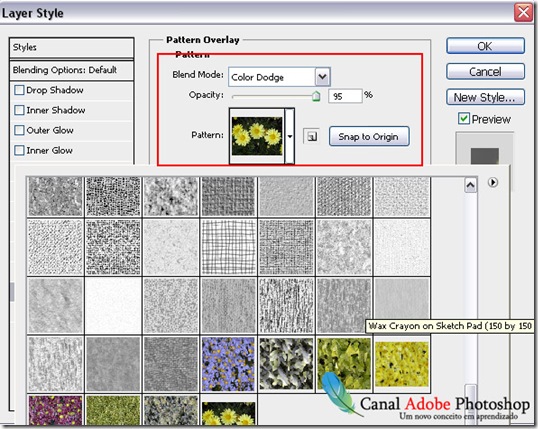The width and height of the screenshot is (538, 429).
Task: Pick the purple and pink flowers pattern
Action: pyautogui.click(x=55, y=410)
